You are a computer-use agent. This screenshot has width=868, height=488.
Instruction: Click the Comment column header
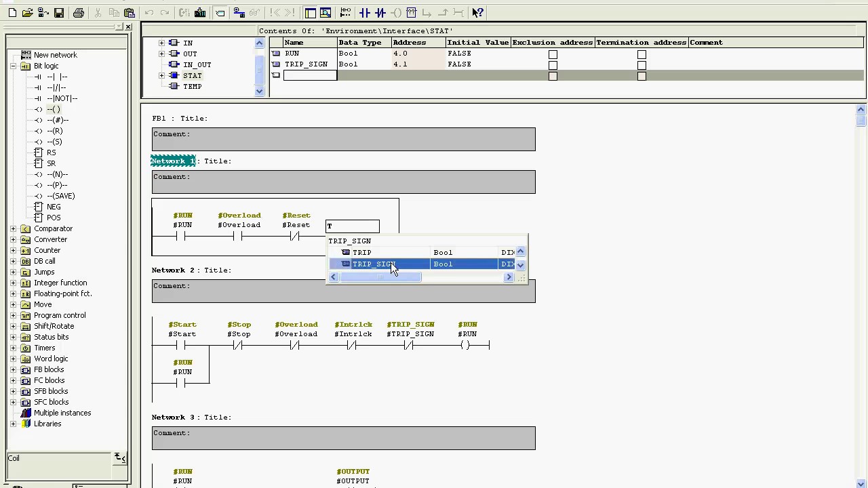(x=777, y=43)
